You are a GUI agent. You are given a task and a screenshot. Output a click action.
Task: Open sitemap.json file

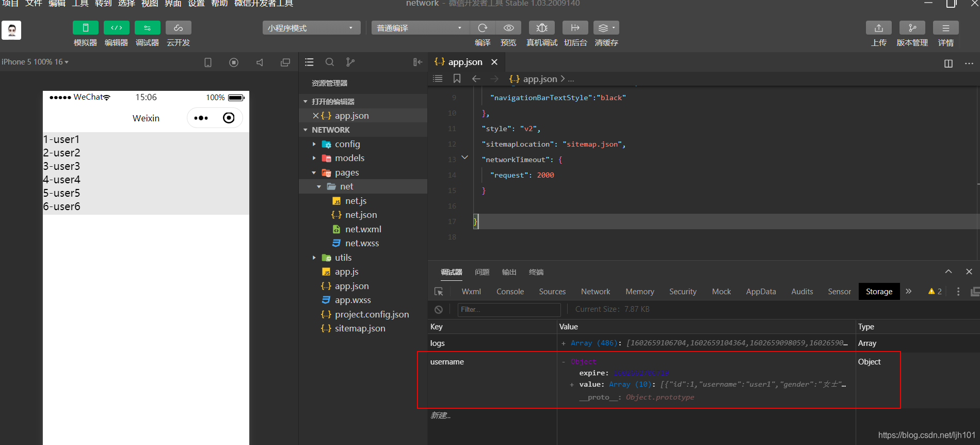tap(360, 328)
